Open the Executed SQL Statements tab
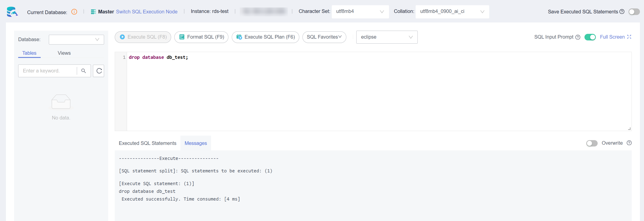 (147, 143)
